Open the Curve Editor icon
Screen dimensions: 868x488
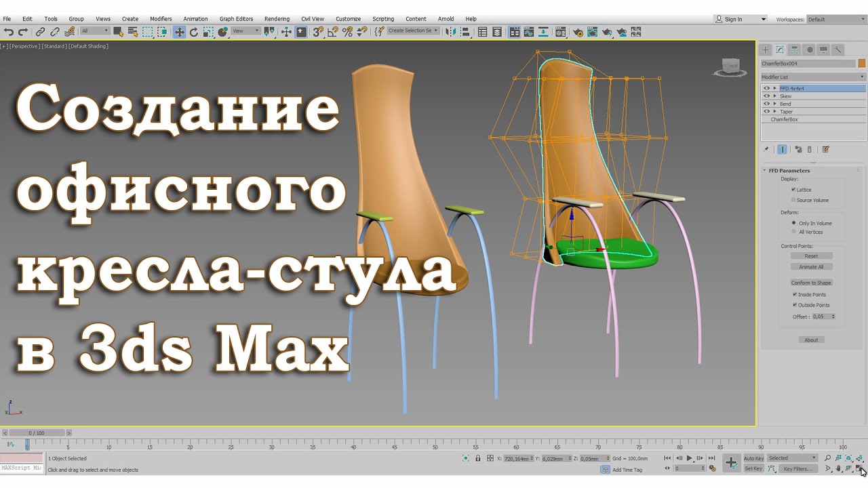(530, 31)
